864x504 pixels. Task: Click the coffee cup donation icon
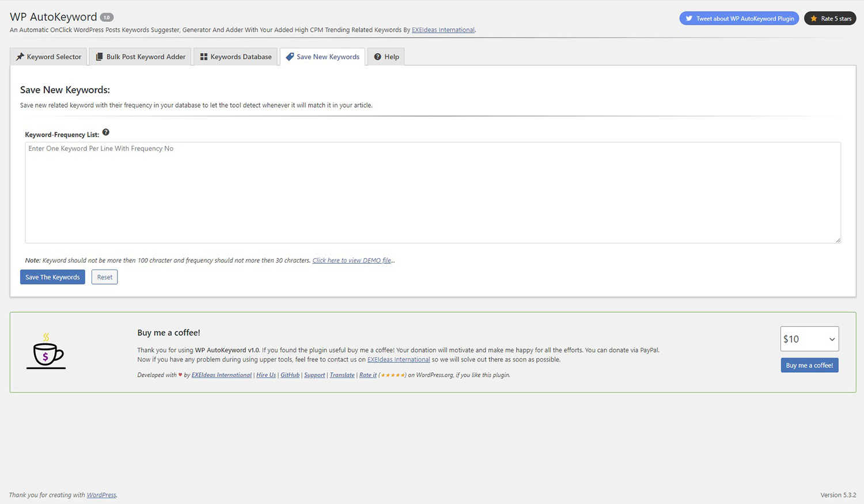coord(46,351)
